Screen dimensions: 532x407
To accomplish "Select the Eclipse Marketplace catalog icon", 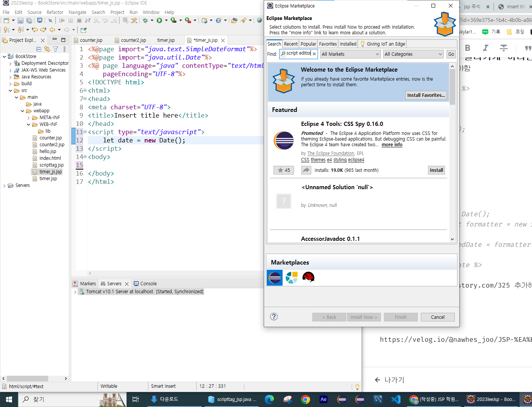I will pyautogui.click(x=275, y=278).
